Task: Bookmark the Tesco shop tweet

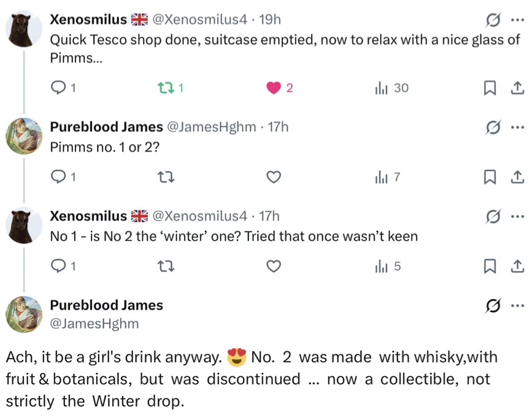Action: (490, 88)
